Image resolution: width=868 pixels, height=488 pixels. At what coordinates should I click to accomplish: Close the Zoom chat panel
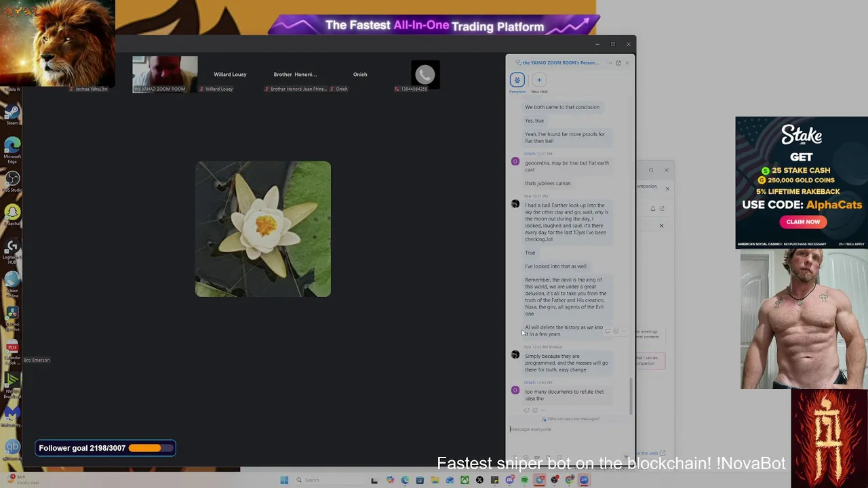[627, 63]
